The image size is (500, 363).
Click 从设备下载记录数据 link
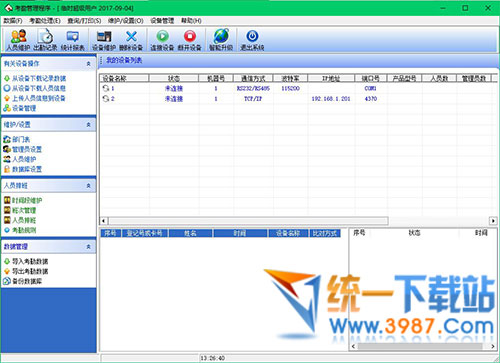point(39,78)
